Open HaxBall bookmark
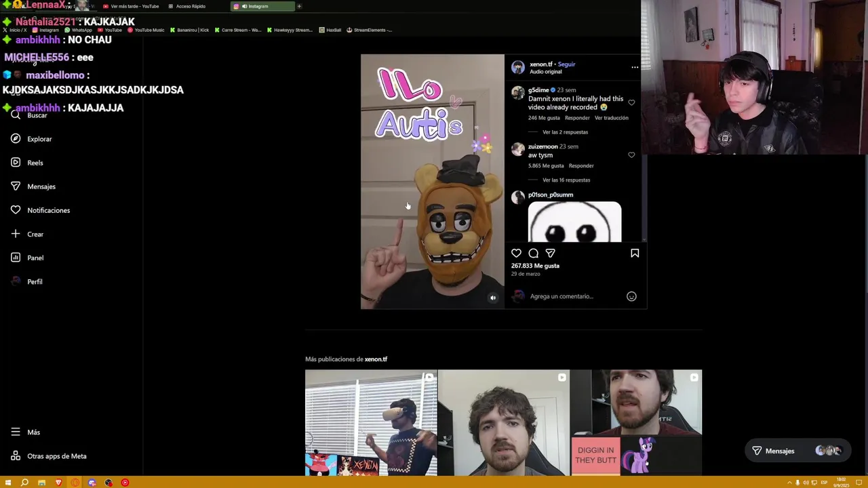868x488 pixels. point(330,30)
